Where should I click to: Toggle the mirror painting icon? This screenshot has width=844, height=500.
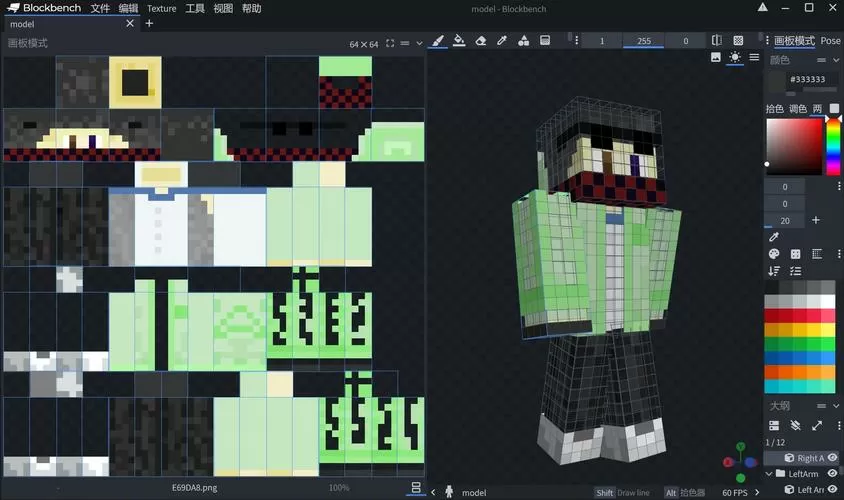(716, 40)
